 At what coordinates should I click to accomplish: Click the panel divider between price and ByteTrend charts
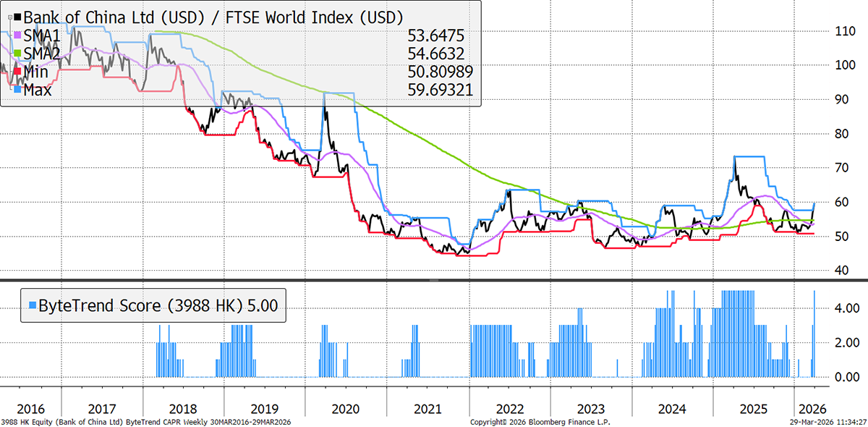click(x=434, y=279)
